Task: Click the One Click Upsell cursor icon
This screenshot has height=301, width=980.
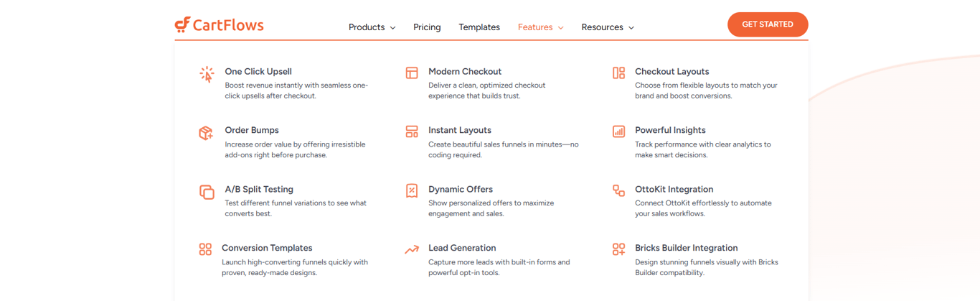Action: pyautogui.click(x=207, y=74)
